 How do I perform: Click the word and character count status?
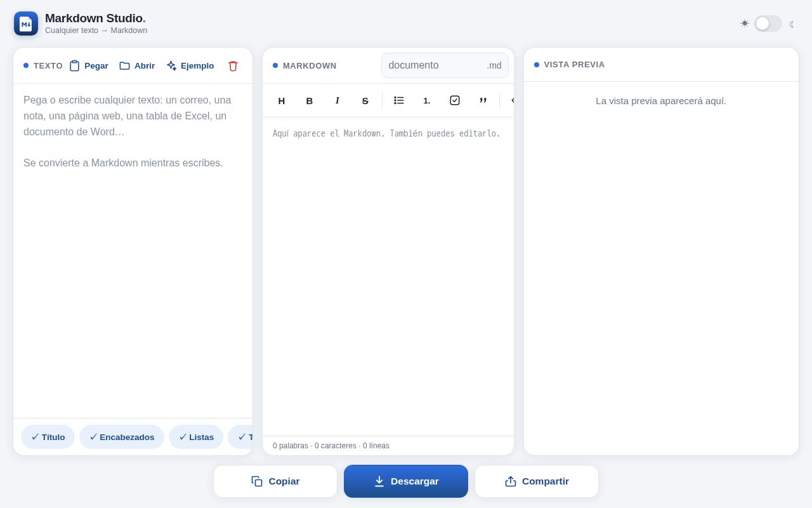331,446
